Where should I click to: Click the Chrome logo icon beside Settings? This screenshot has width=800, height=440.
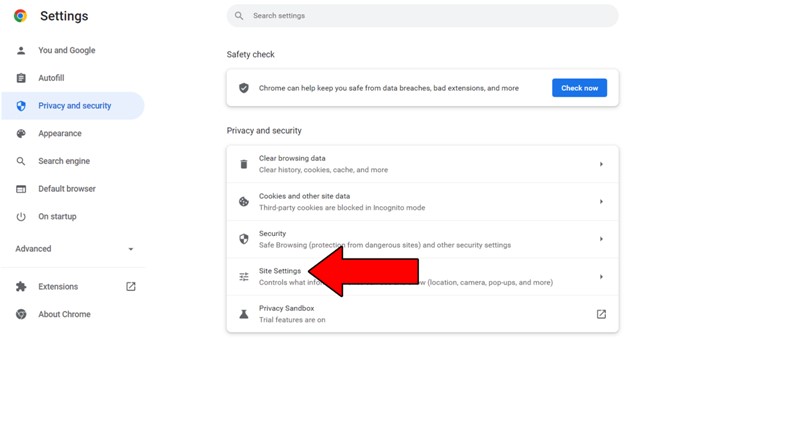20,16
